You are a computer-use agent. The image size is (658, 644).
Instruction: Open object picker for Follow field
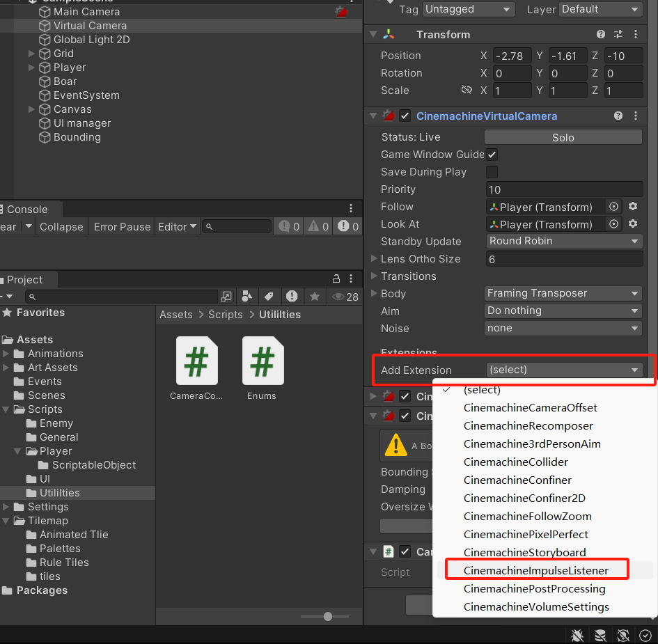[x=613, y=207]
